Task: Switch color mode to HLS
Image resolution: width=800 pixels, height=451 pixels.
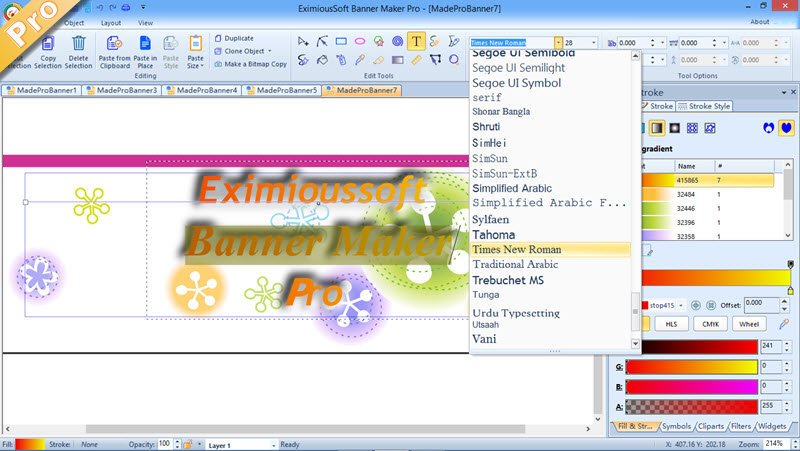Action: (x=671, y=324)
